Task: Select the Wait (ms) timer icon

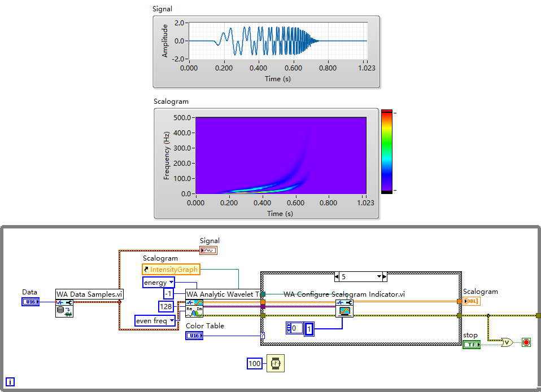Action: click(276, 363)
